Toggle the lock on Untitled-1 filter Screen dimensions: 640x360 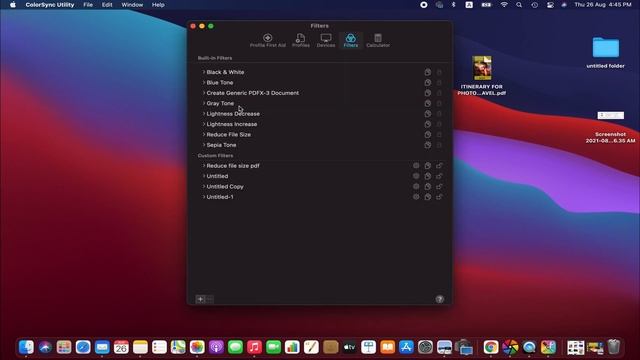point(439,197)
